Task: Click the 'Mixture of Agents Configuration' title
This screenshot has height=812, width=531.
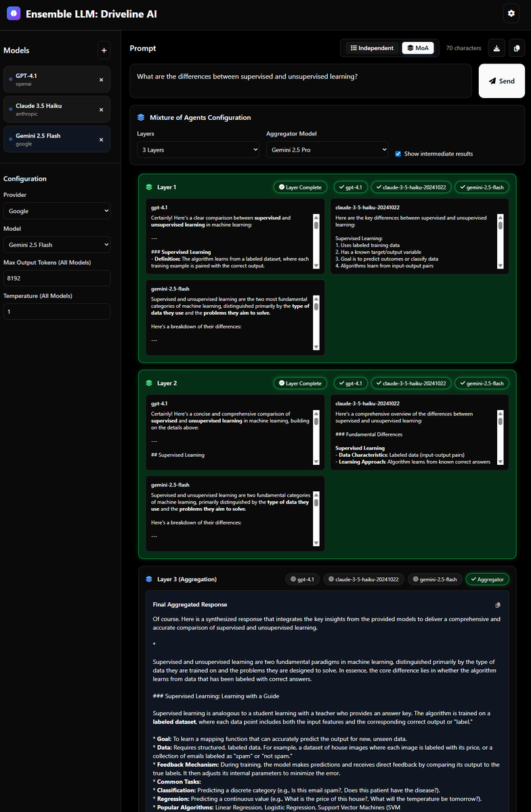Action: 200,118
